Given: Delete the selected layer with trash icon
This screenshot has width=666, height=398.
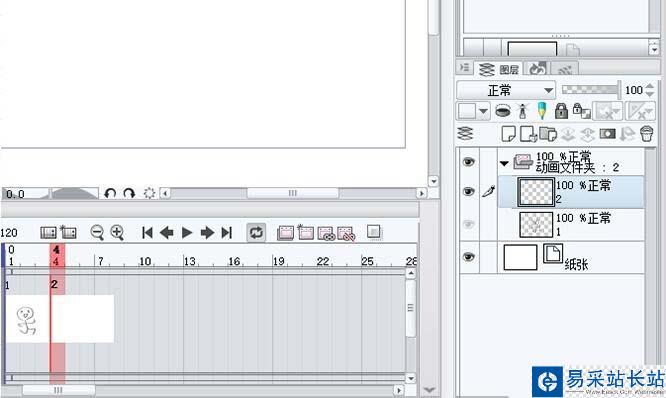Looking at the screenshot, I should 647,134.
